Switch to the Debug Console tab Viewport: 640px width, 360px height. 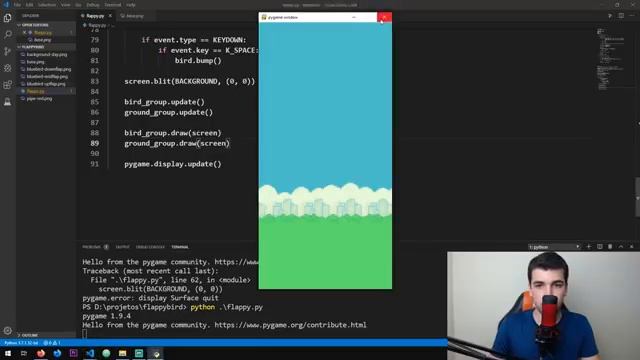(x=150, y=247)
